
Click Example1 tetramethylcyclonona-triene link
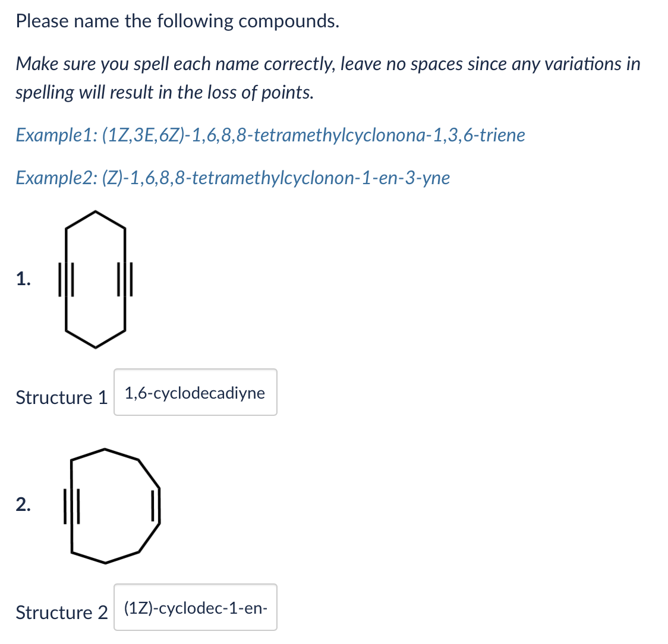(x=270, y=135)
